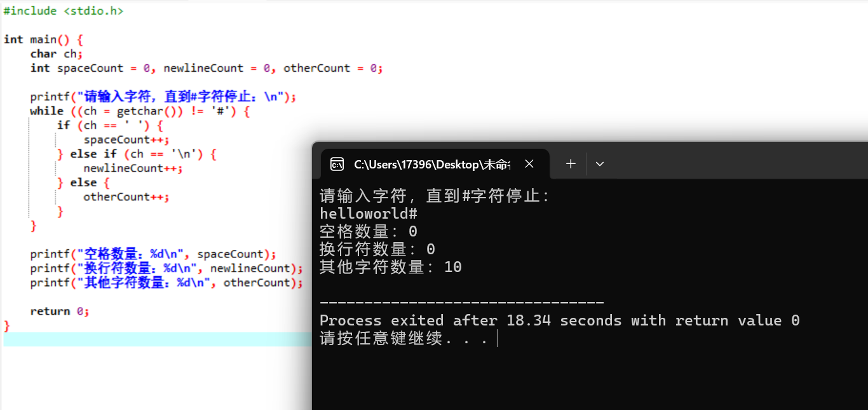
Task: Click the spaceCount variable declaration line
Action: [x=207, y=68]
